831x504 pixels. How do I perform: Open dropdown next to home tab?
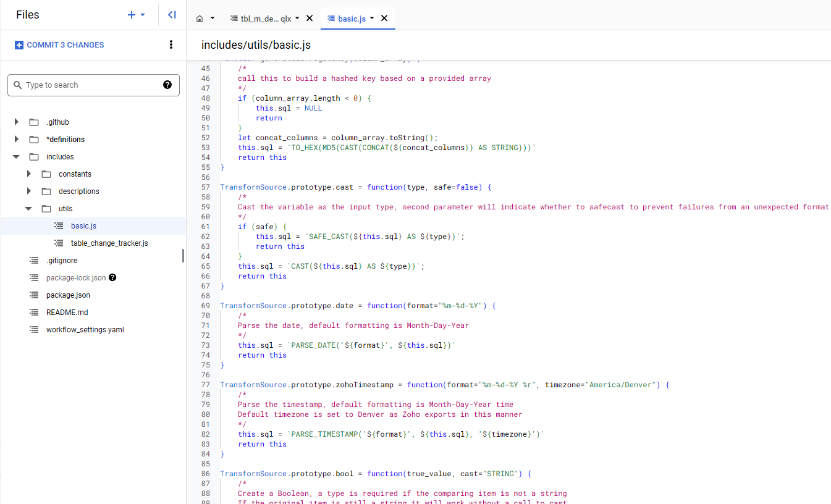coord(213,19)
